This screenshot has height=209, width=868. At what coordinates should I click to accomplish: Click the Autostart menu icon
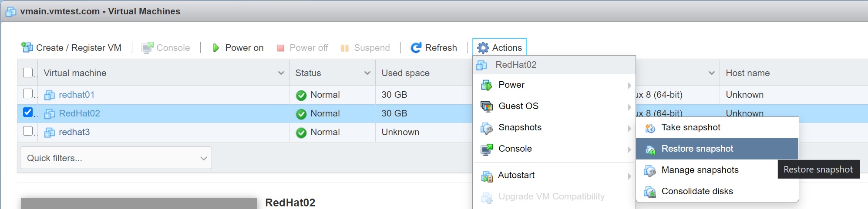pos(487,176)
